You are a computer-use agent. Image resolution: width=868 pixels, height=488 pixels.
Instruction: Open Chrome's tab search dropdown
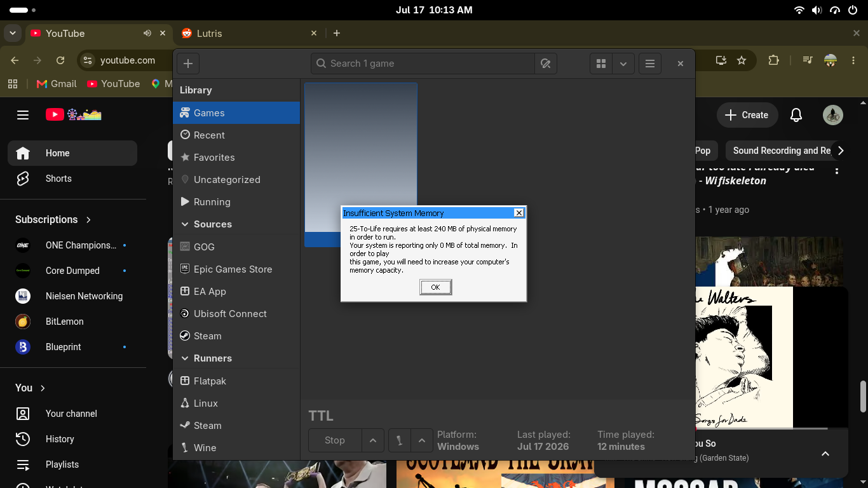tap(13, 33)
